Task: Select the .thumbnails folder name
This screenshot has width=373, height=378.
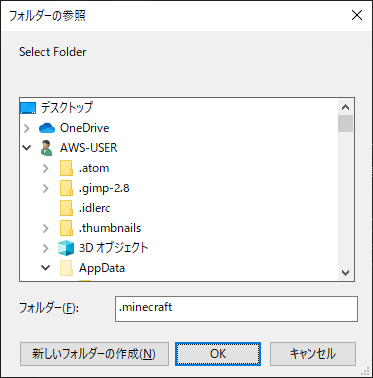Action: click(x=110, y=228)
